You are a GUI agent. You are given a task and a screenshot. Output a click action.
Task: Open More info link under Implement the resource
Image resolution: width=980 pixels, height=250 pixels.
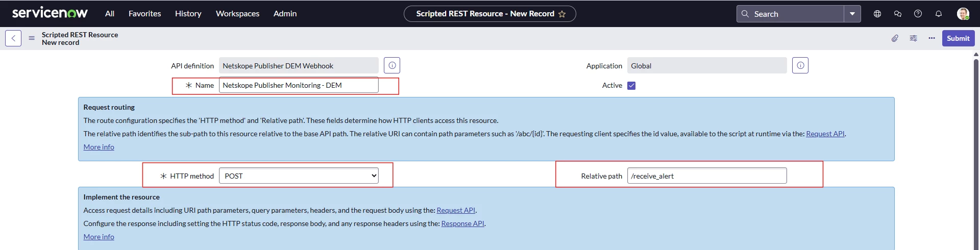(99, 237)
